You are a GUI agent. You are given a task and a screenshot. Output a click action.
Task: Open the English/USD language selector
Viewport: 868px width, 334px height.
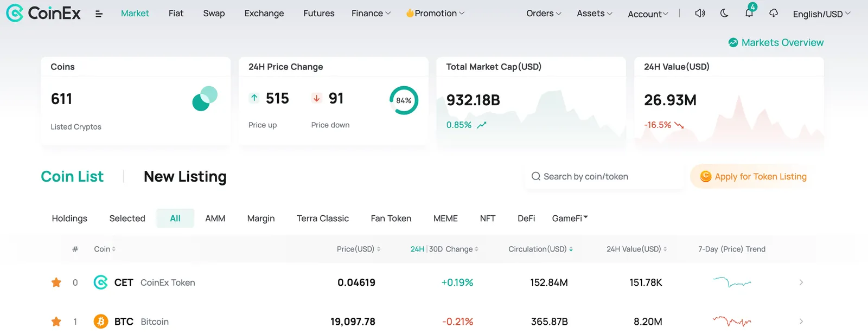pos(821,14)
